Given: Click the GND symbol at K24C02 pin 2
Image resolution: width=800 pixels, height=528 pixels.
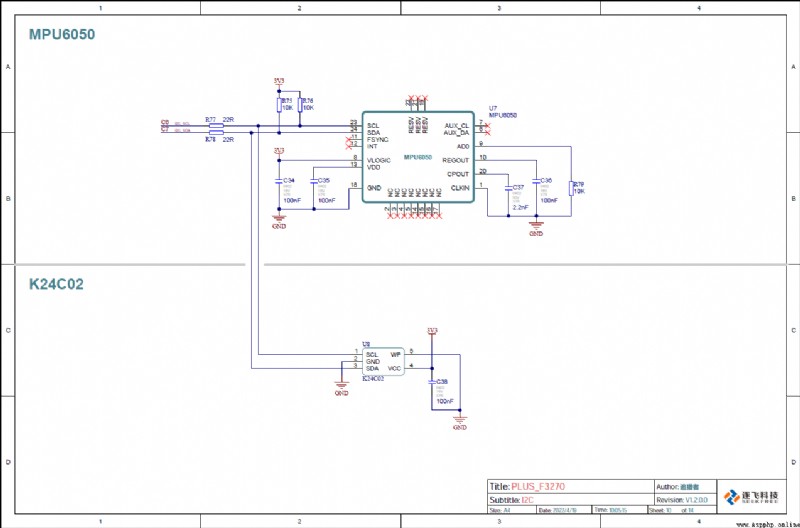Looking at the screenshot, I should 341,389.
